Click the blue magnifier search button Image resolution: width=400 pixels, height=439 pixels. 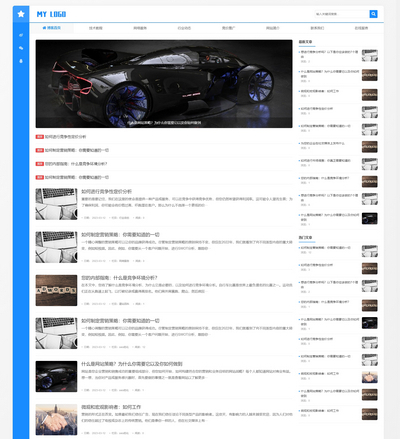pyautogui.click(x=373, y=14)
